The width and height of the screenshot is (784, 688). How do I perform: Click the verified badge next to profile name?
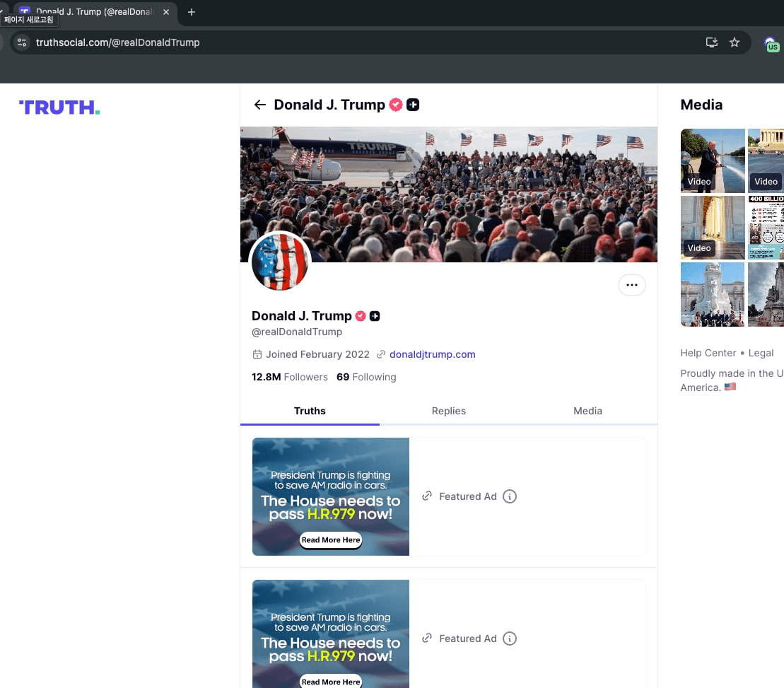click(360, 316)
